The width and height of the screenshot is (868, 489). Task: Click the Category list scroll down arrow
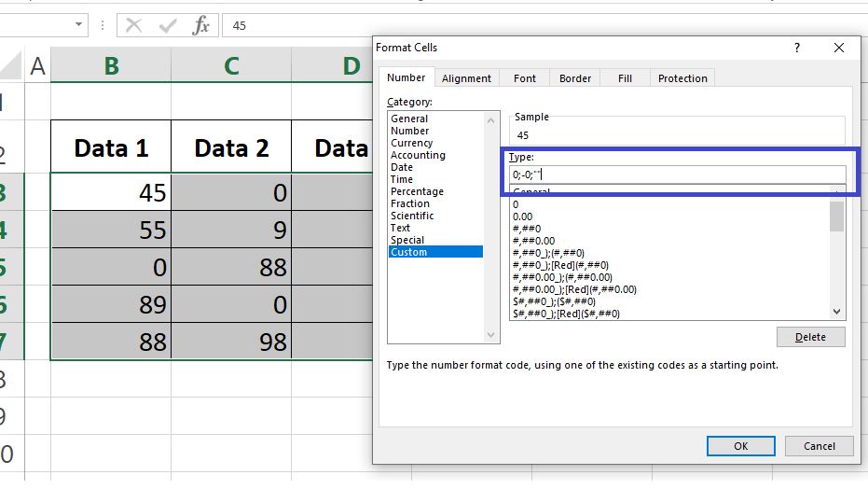pos(490,334)
